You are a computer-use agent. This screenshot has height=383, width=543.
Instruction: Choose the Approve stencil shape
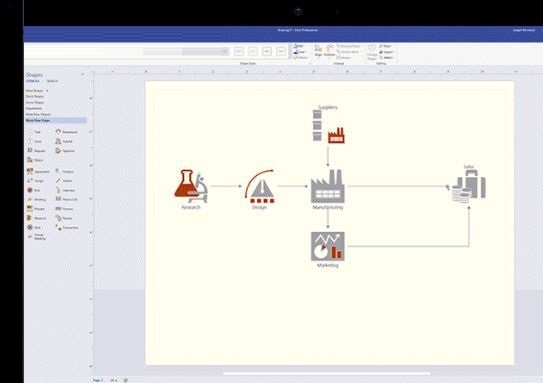point(65,151)
